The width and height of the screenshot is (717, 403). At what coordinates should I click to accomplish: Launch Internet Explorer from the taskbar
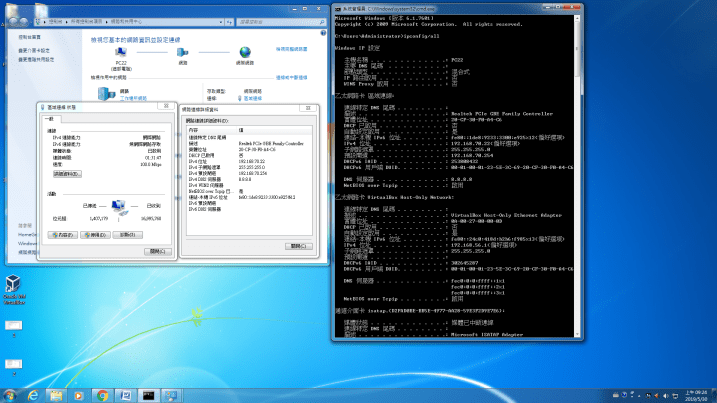pos(34,394)
